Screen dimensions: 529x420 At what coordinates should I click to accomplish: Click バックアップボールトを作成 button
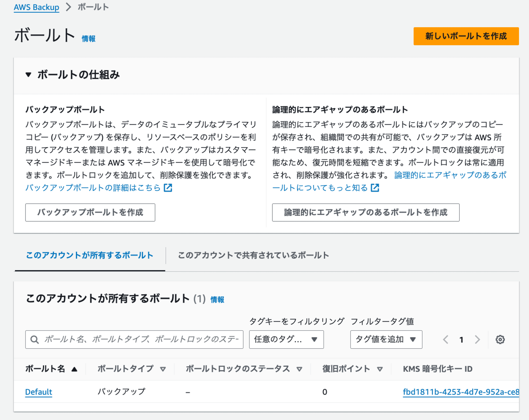pos(90,212)
